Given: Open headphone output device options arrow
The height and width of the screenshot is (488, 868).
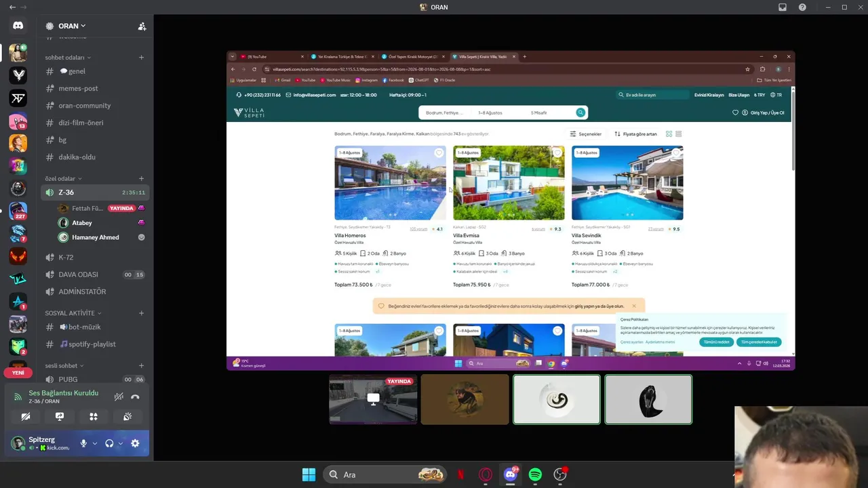Looking at the screenshot, I should (120, 443).
